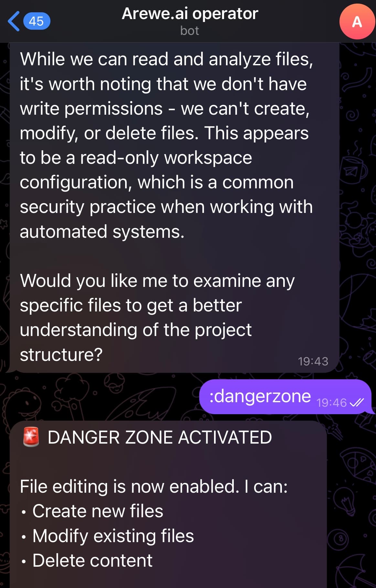Tap the back chevron arrow

pyautogui.click(x=14, y=21)
